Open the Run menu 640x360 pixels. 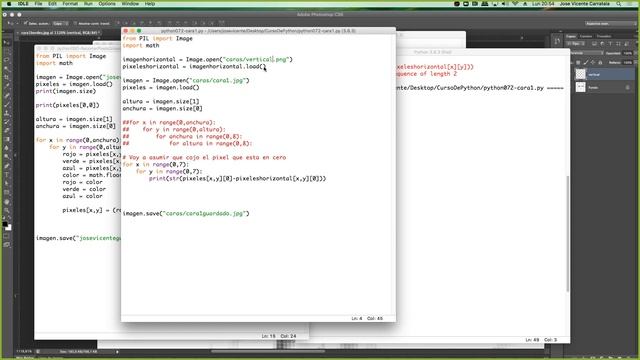point(88,4)
